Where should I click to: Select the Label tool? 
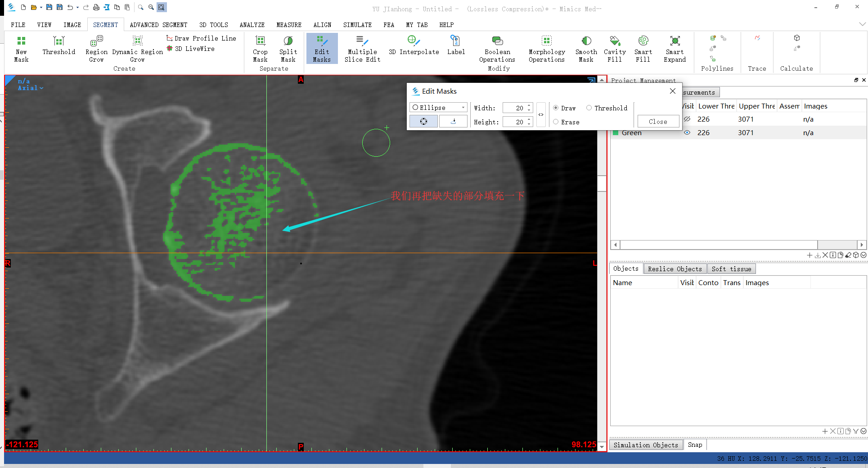[x=456, y=45]
